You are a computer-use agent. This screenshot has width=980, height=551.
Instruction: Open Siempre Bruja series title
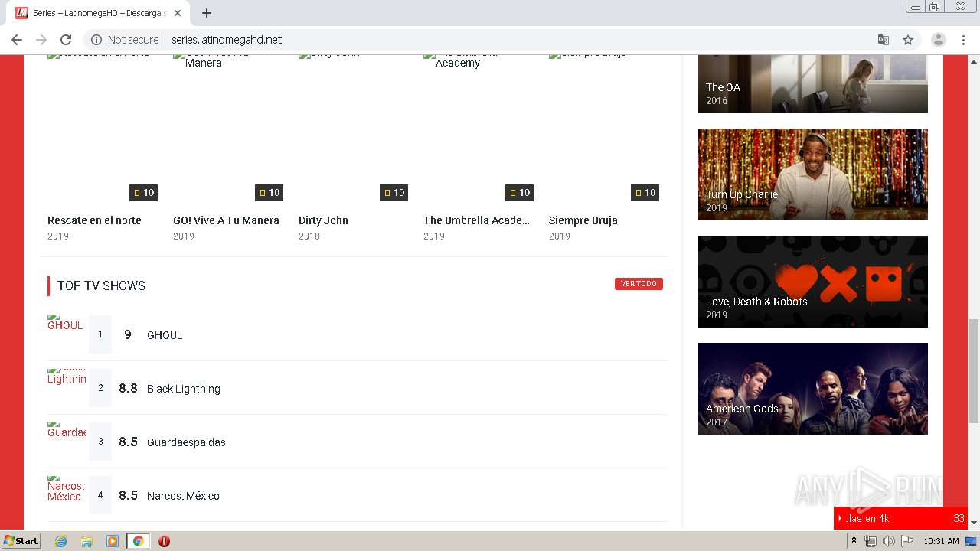583,220
